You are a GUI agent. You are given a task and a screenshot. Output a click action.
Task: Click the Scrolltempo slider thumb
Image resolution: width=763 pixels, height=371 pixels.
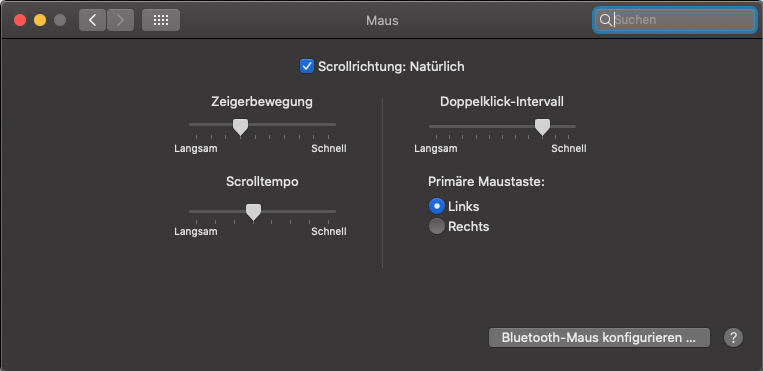[x=253, y=213]
